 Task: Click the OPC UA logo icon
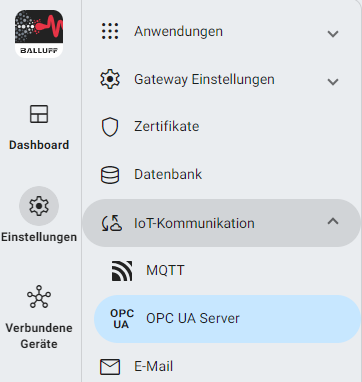click(122, 319)
